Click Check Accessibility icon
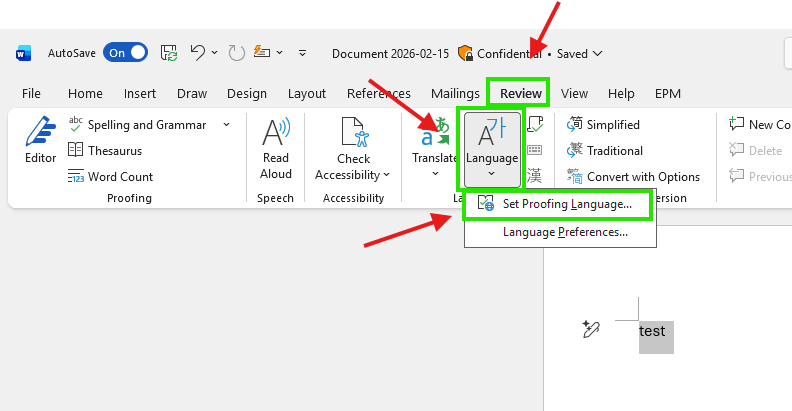This screenshot has width=792, height=411. pyautogui.click(x=354, y=132)
